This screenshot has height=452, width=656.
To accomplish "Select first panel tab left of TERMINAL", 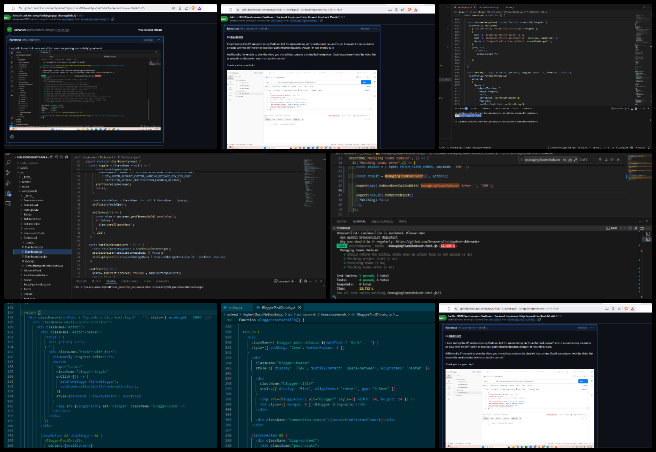I will (342, 221).
